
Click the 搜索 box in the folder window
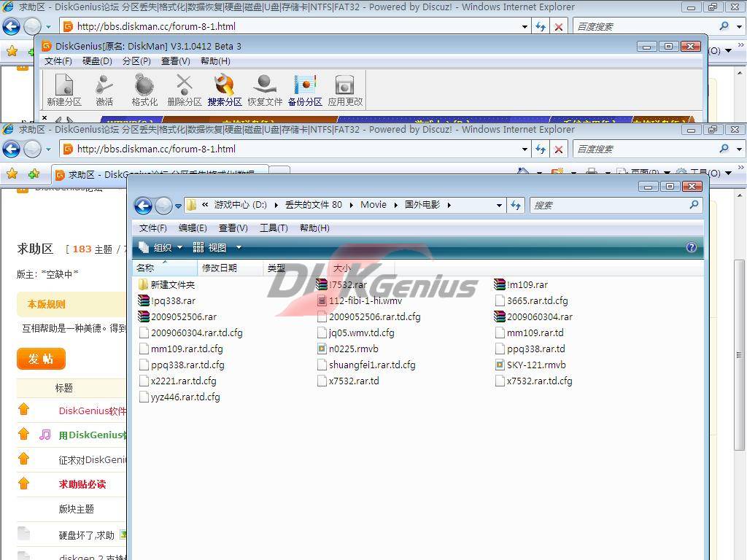pyautogui.click(x=616, y=205)
